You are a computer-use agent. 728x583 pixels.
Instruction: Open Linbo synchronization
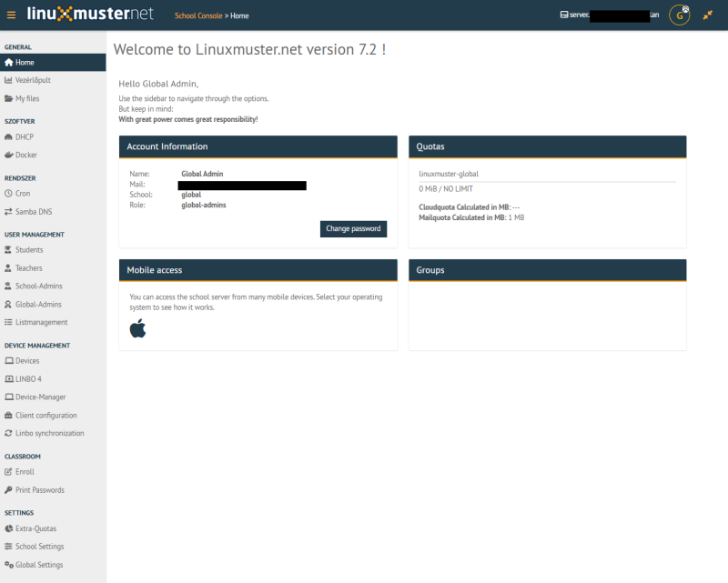coord(53,433)
